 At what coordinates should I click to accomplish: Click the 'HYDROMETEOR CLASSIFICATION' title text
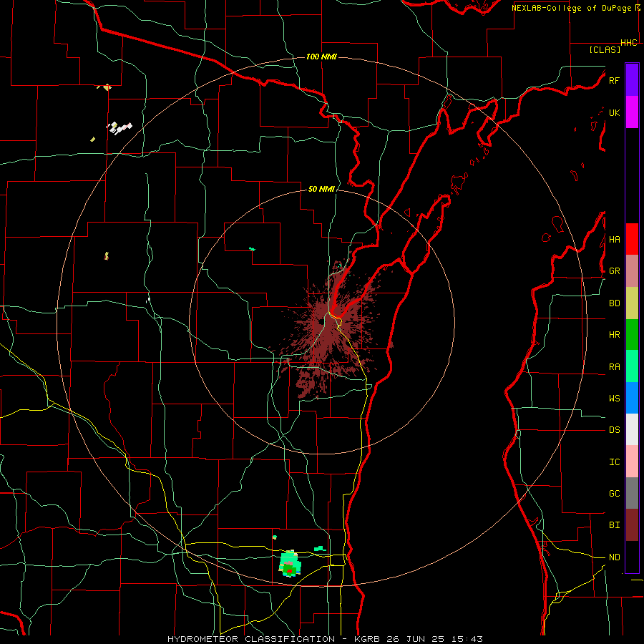[251, 639]
